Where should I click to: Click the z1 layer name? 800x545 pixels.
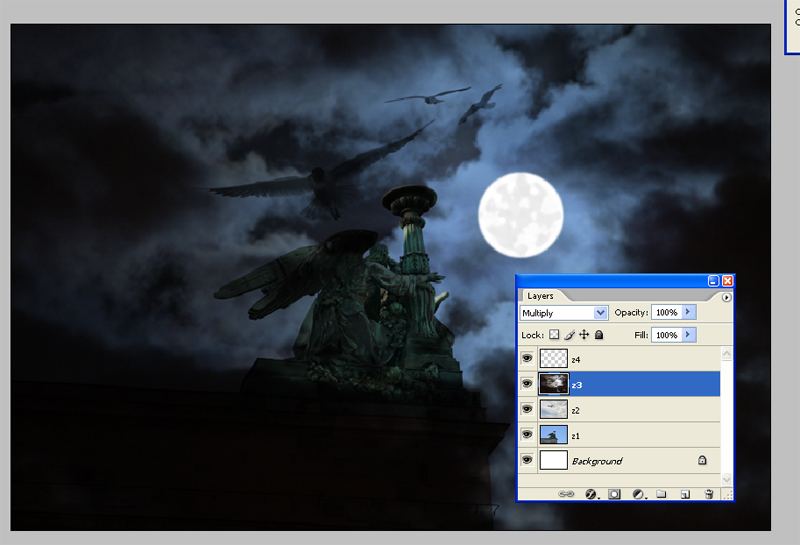(576, 436)
